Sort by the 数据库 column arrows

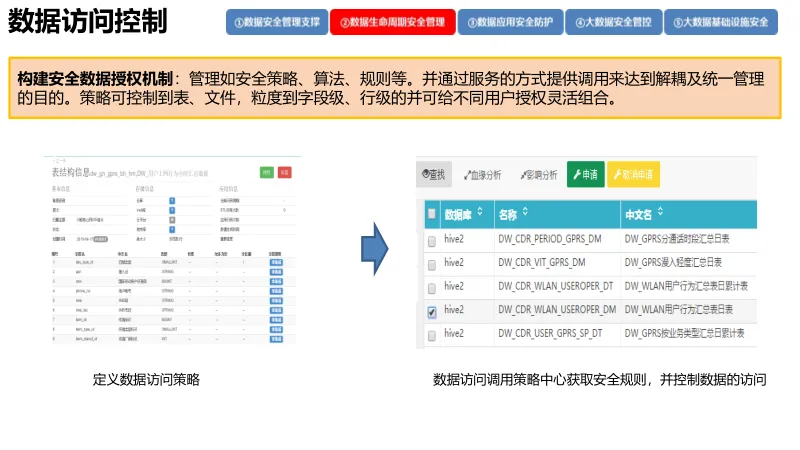(480, 211)
